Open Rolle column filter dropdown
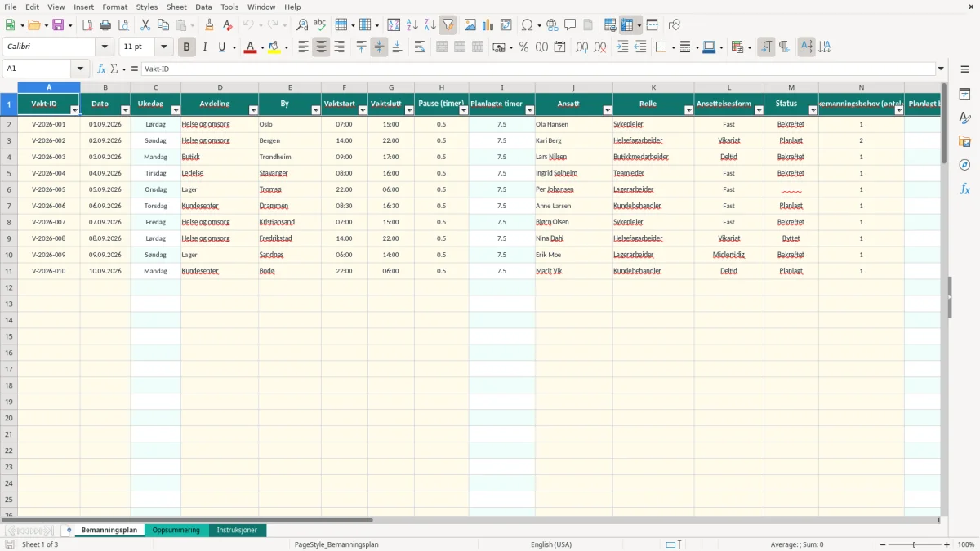Image resolution: width=980 pixels, height=551 pixels. click(x=688, y=109)
